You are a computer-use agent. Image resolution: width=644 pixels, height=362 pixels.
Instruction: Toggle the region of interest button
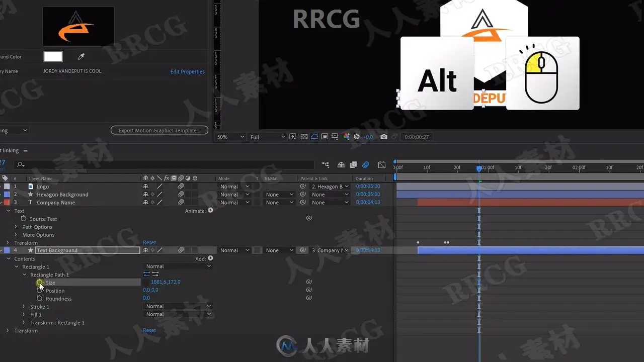[x=325, y=137]
